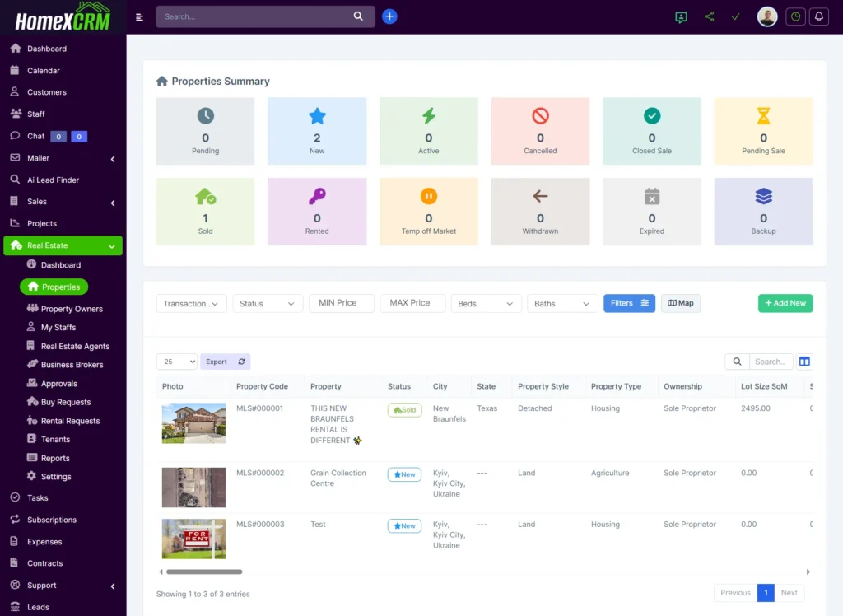Open the notifications bell icon
Image resolution: width=843 pixels, height=616 pixels.
(819, 16)
